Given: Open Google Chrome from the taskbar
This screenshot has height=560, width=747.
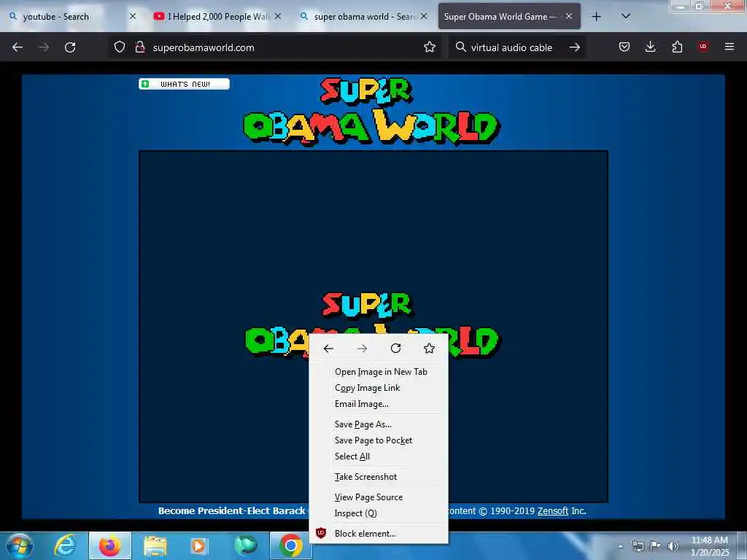Looking at the screenshot, I should pyautogui.click(x=290, y=545).
